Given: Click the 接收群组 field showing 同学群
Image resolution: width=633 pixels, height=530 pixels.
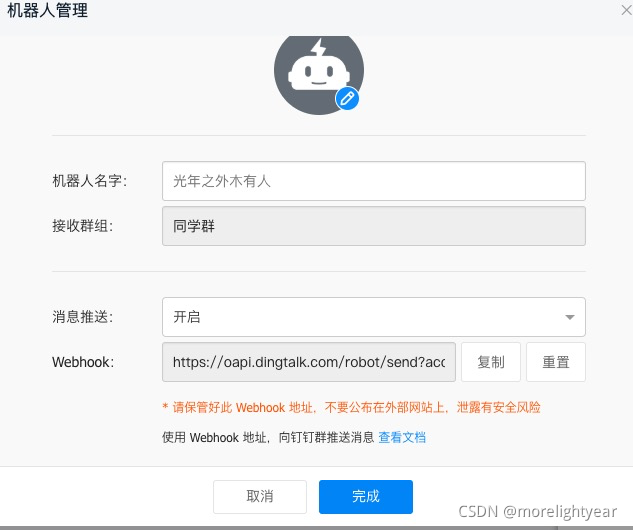Looking at the screenshot, I should click(374, 226).
